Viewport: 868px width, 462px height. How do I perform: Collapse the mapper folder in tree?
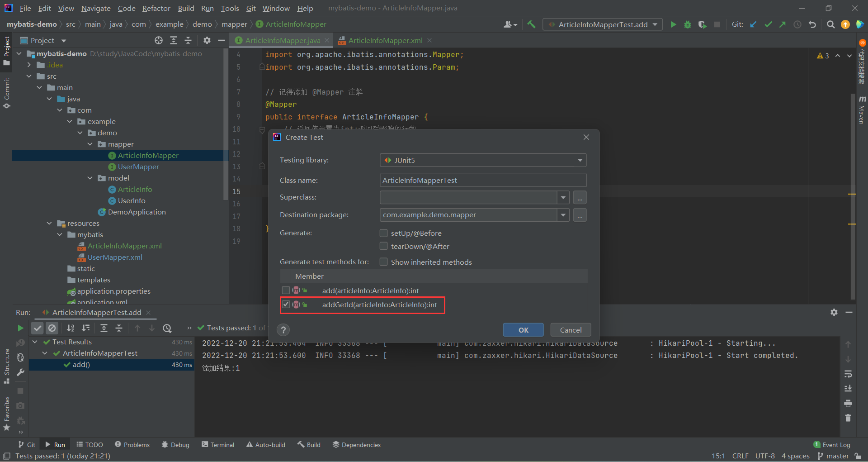(90, 144)
